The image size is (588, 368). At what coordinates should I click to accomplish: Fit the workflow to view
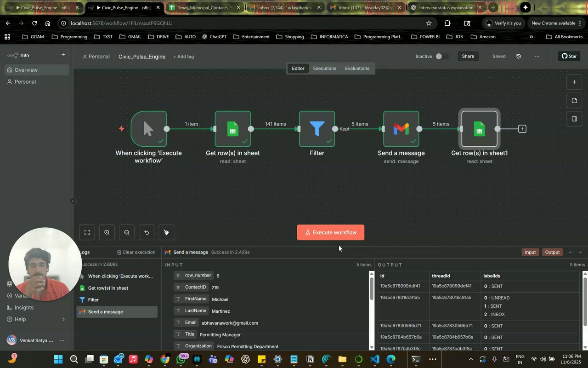click(87, 232)
